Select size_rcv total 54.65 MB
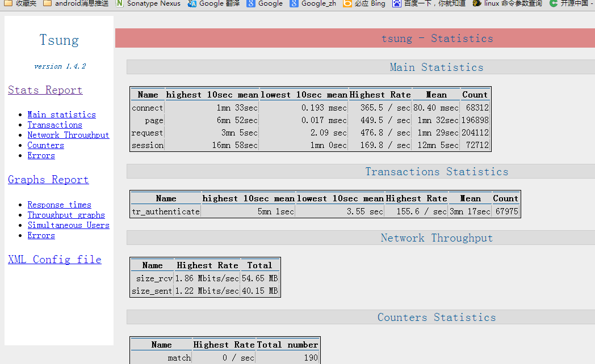595x364 pixels. (259, 279)
